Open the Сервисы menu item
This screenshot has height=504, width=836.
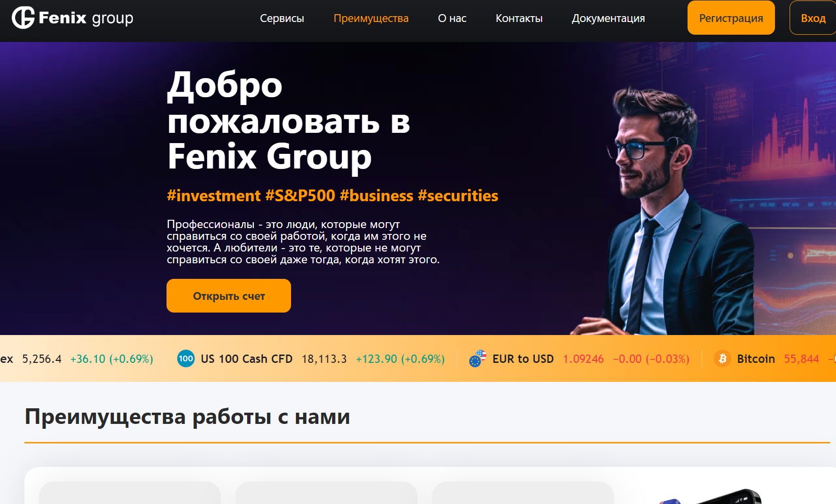coord(282,18)
